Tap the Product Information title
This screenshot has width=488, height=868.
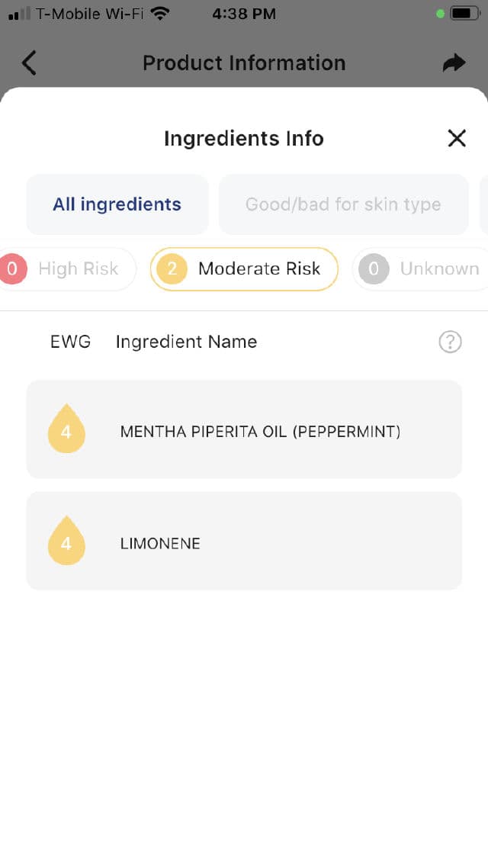pyautogui.click(x=244, y=63)
